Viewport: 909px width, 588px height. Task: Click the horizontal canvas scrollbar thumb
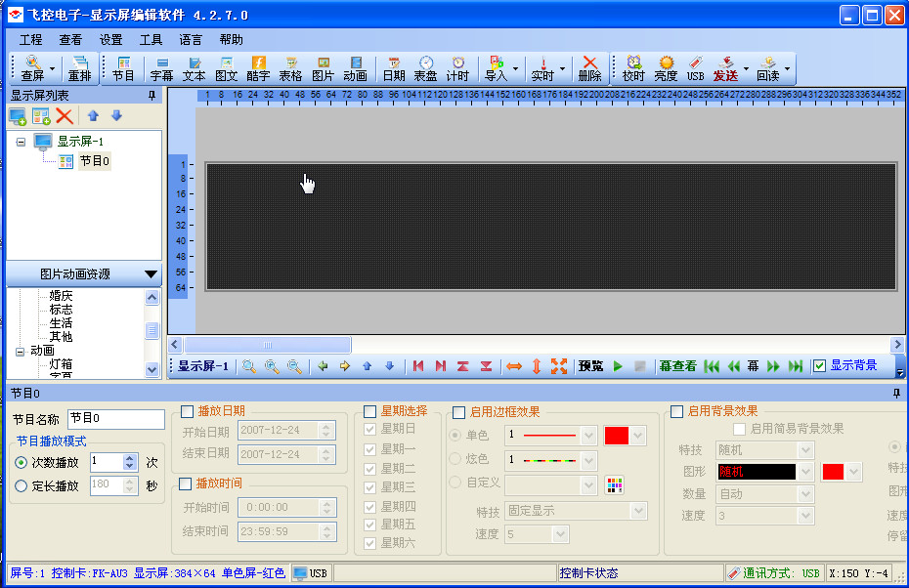268,345
